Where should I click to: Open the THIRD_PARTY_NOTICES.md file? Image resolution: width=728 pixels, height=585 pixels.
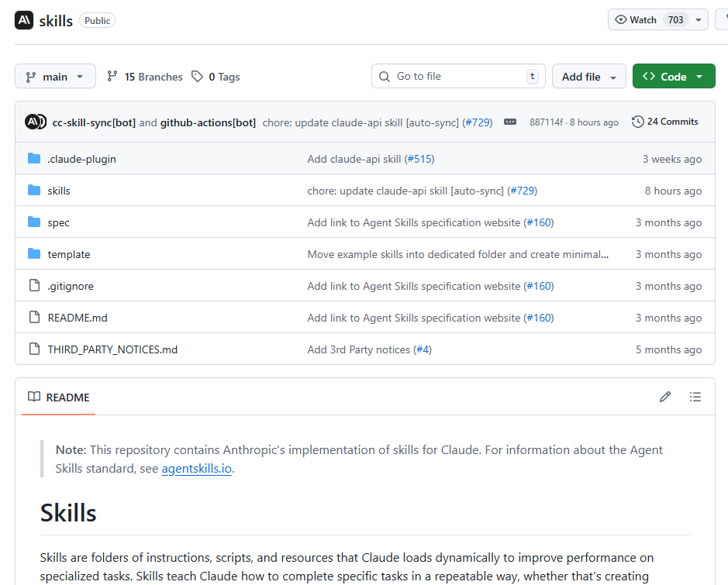coord(112,349)
